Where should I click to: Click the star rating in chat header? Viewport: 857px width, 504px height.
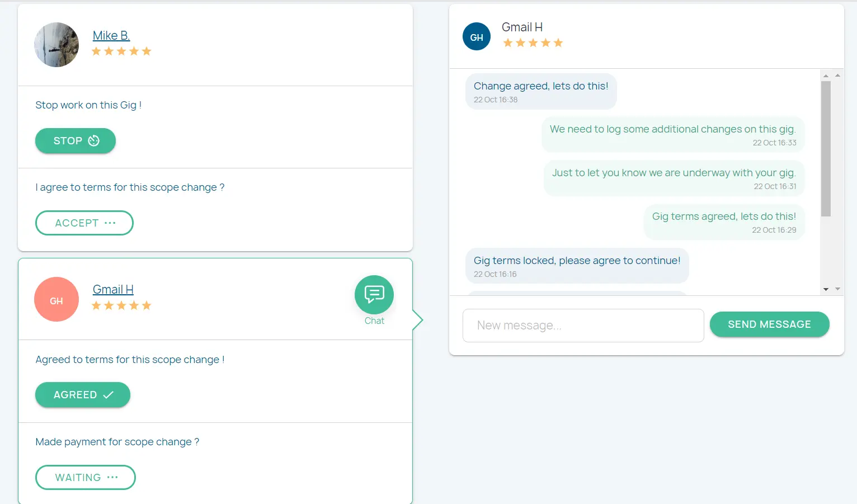coord(533,43)
